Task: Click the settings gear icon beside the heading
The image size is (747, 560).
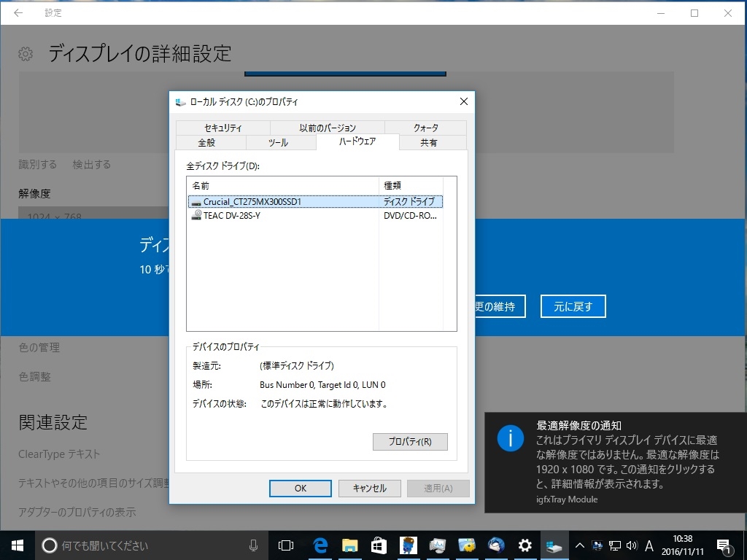Action: coord(26,54)
